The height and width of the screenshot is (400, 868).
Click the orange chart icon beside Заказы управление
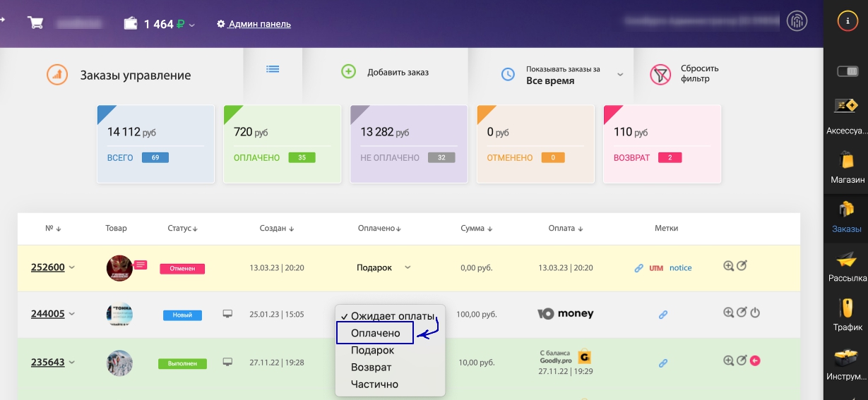(x=57, y=74)
